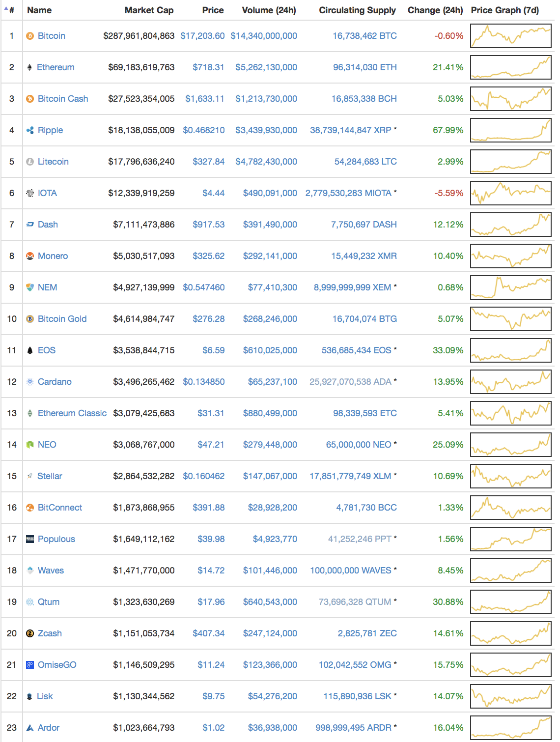Open NEM's 7-day price graph

tap(511, 287)
